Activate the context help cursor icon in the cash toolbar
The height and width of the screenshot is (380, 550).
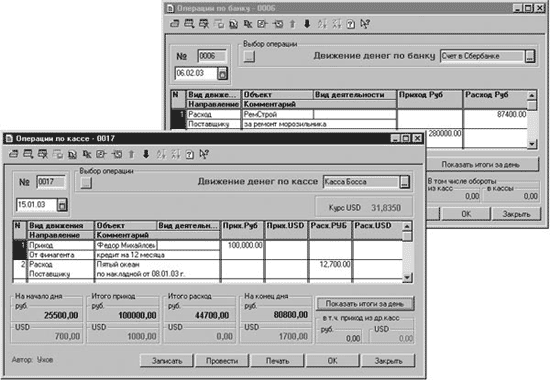tap(204, 154)
